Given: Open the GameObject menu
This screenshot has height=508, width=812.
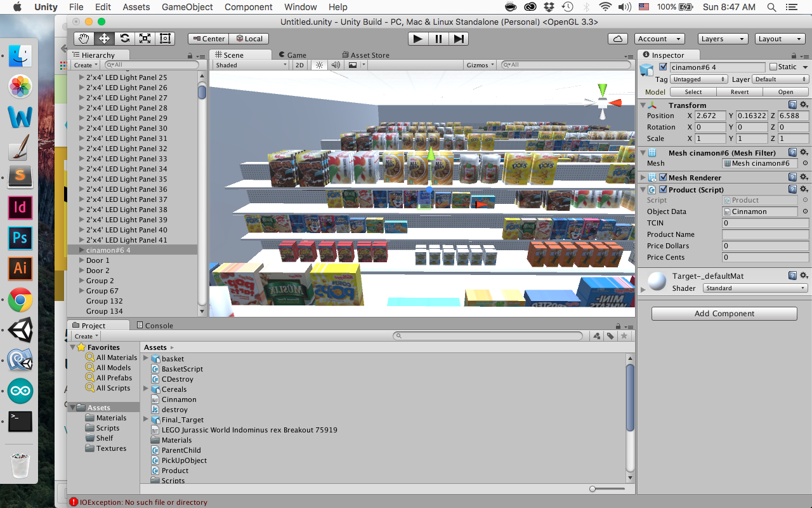Looking at the screenshot, I should click(187, 7).
